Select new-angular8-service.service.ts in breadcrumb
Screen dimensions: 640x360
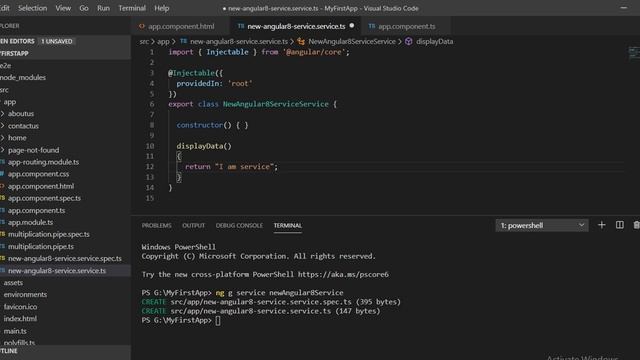click(x=239, y=41)
